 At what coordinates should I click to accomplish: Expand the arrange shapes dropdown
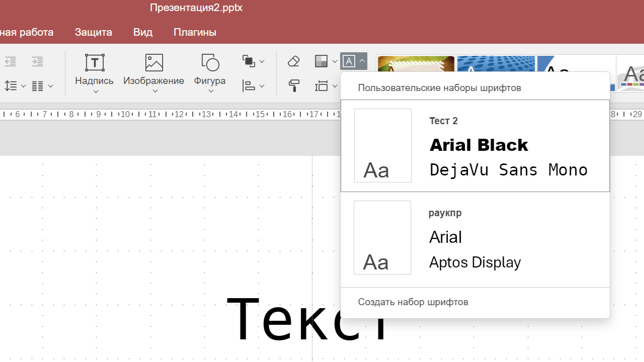coord(253,61)
